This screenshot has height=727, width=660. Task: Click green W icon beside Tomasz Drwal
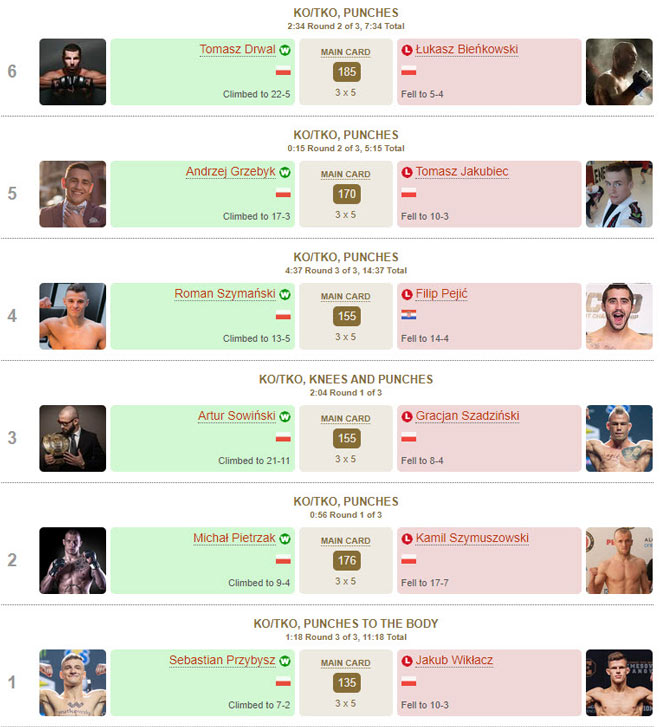point(284,50)
